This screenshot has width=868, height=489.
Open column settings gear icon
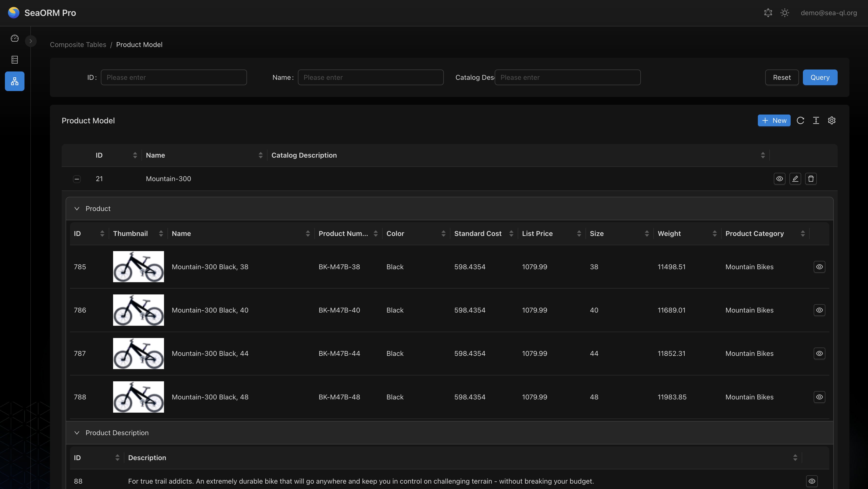click(x=832, y=120)
